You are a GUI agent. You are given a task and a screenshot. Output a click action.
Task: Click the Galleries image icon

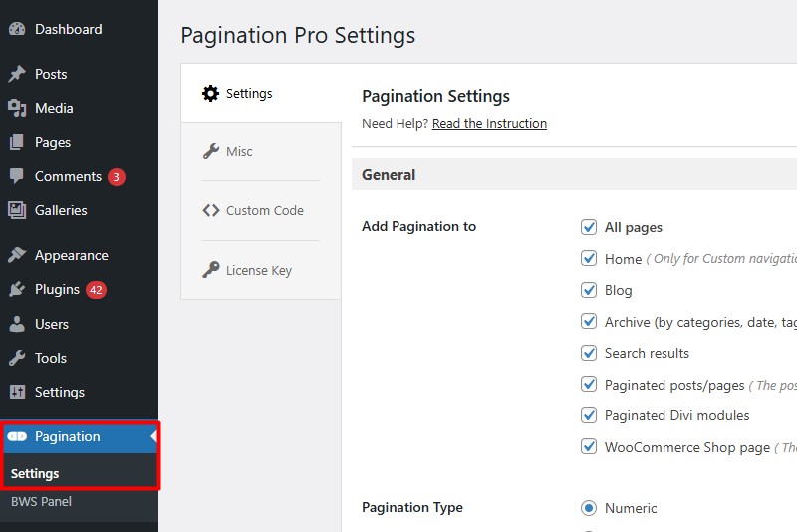click(17, 210)
